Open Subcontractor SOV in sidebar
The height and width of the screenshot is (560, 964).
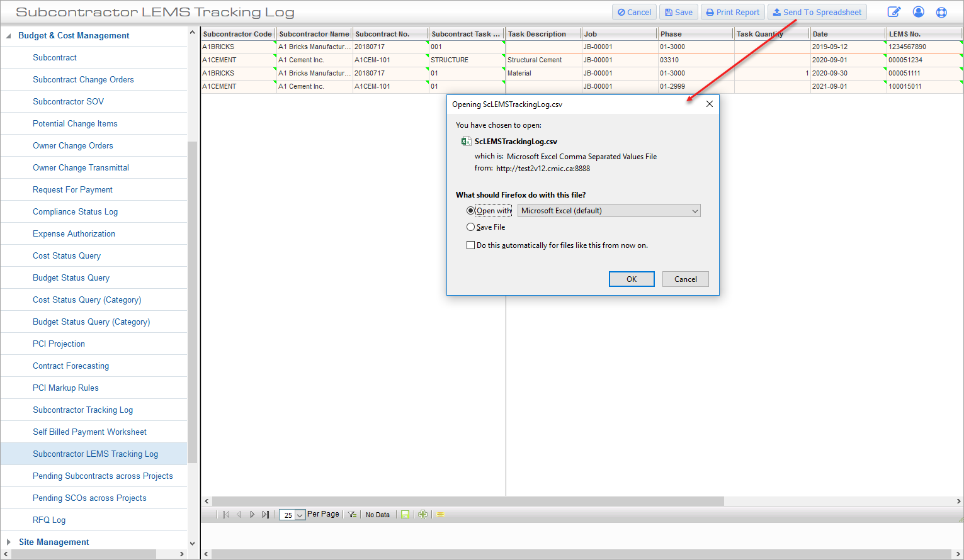coord(68,101)
